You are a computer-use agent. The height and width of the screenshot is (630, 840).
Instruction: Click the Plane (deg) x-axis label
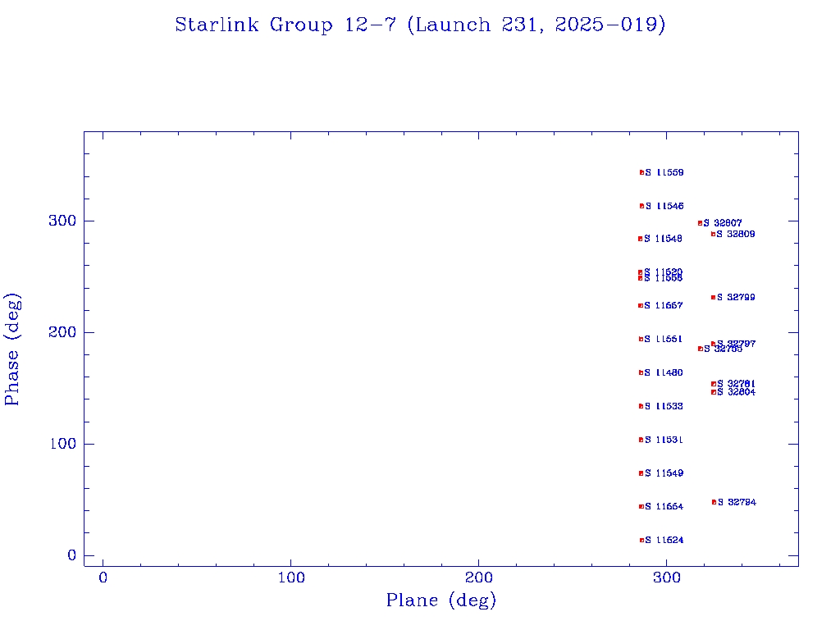[x=441, y=600]
